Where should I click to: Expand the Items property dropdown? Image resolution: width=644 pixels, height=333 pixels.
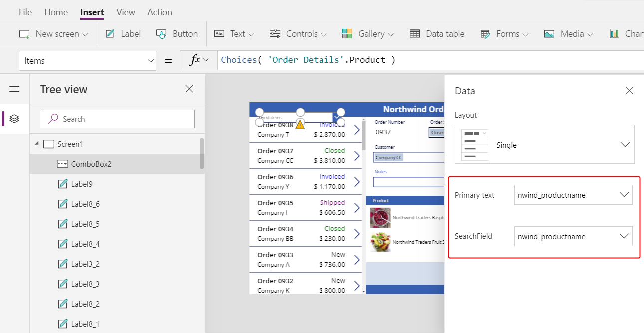pos(151,61)
